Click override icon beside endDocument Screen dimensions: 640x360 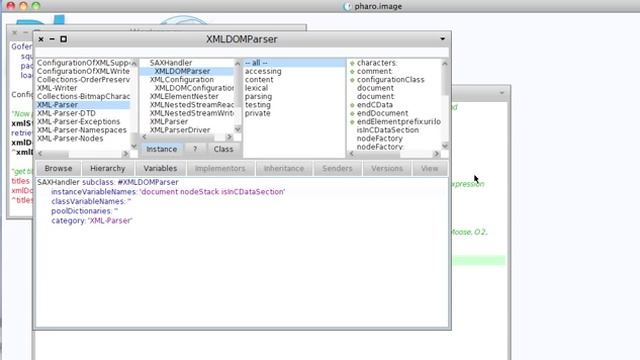[x=352, y=113]
